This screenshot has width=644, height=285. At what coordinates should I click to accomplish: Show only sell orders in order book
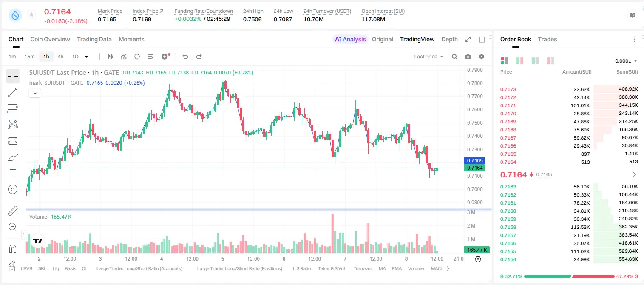coord(550,61)
